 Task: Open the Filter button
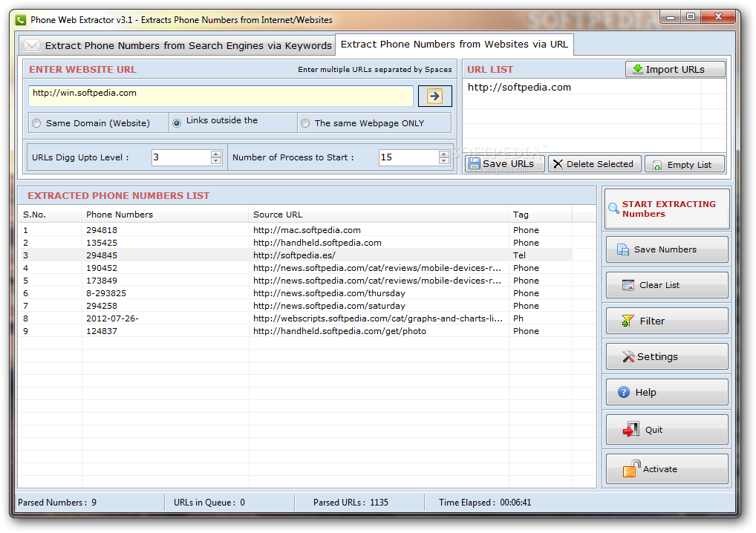click(667, 321)
